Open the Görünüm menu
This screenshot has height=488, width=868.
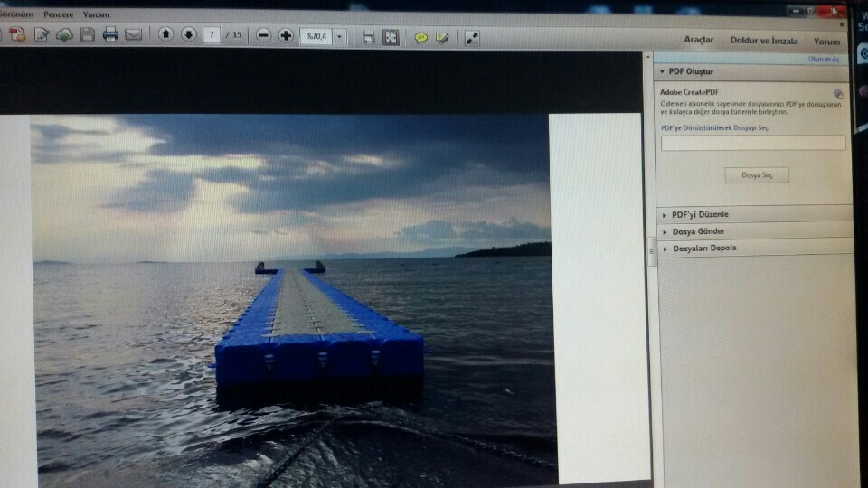(x=16, y=14)
